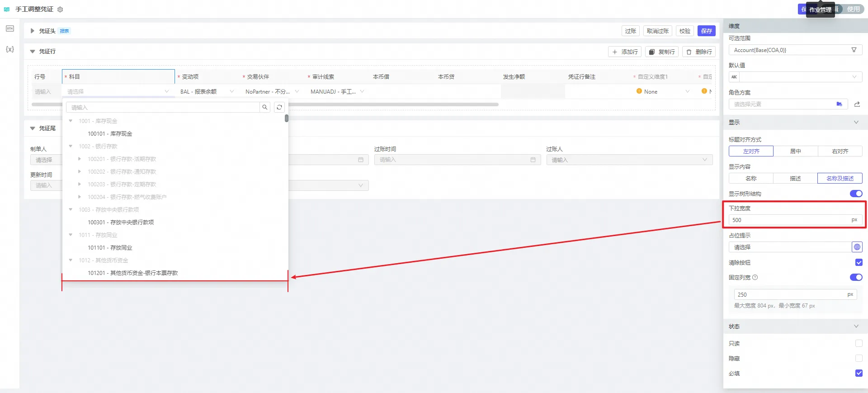Click the globe icon beside 占位提示

tap(857, 247)
